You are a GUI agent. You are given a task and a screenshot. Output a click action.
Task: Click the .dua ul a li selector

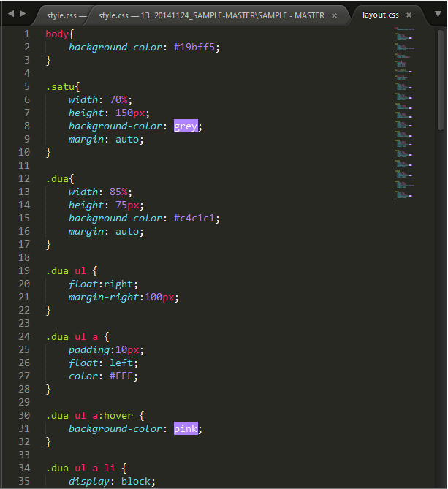point(80,468)
